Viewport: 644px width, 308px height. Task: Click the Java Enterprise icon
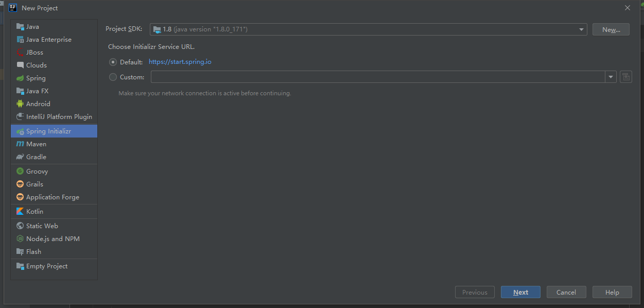click(20, 40)
